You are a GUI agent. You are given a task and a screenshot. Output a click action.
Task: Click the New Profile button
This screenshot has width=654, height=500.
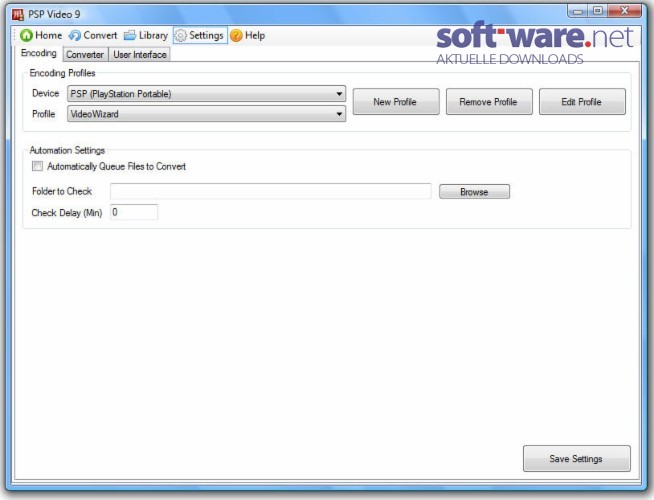(x=396, y=101)
